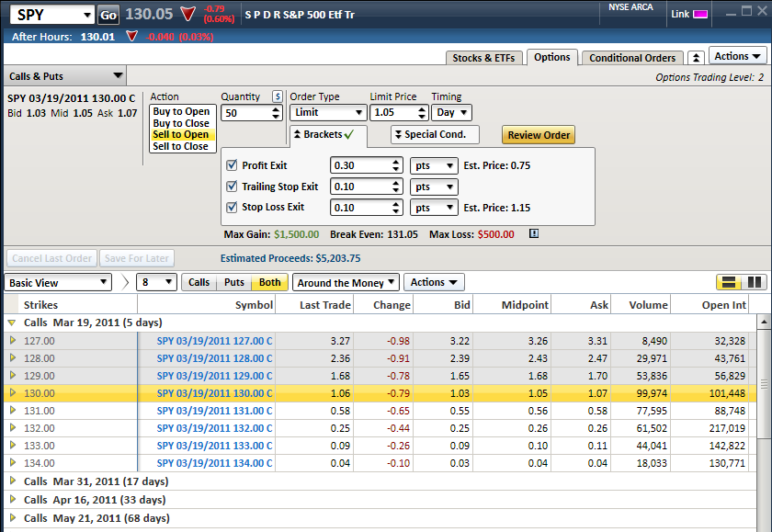The image size is (772, 532).
Task: Open the Timing Day dropdown
Action: (451, 113)
